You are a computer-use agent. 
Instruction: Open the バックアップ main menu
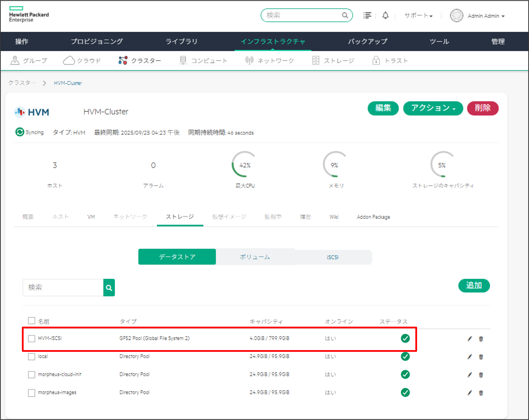point(367,42)
